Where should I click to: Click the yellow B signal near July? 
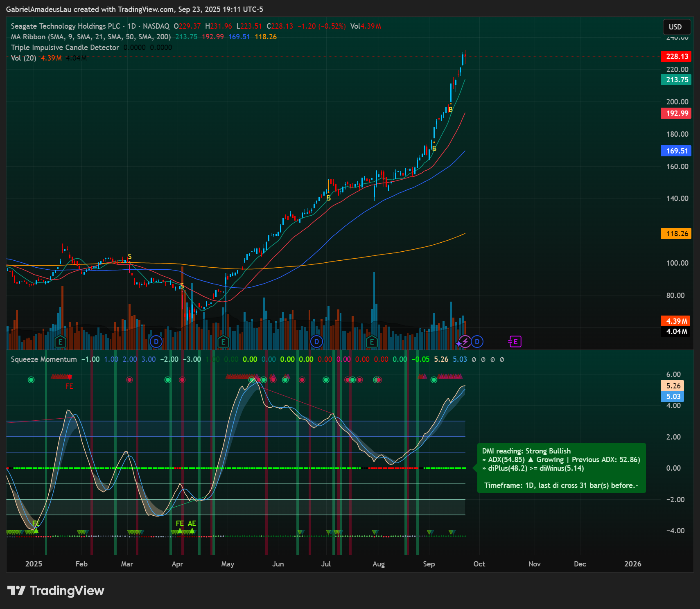[329, 198]
